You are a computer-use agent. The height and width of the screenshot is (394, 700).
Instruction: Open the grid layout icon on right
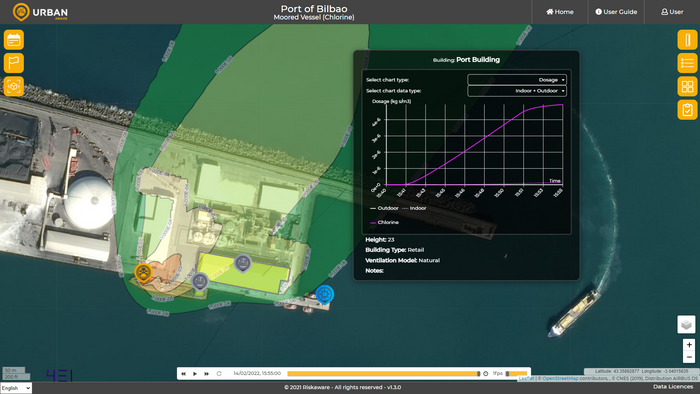pos(687,86)
